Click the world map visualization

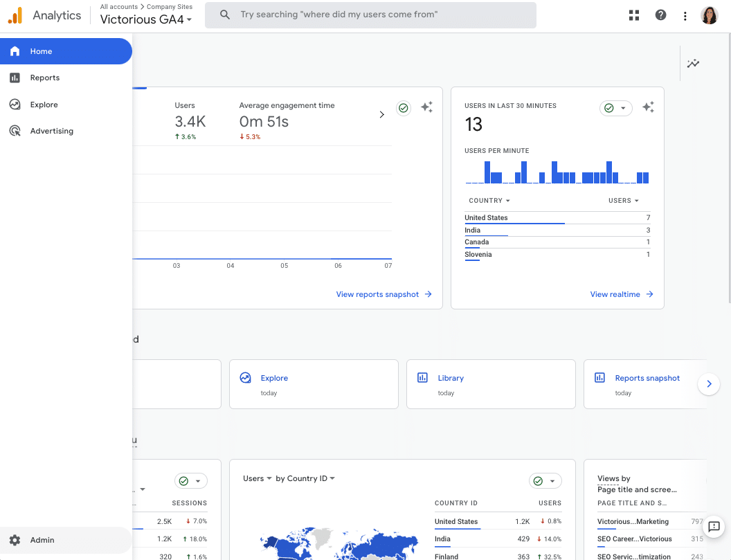[x=339, y=543]
